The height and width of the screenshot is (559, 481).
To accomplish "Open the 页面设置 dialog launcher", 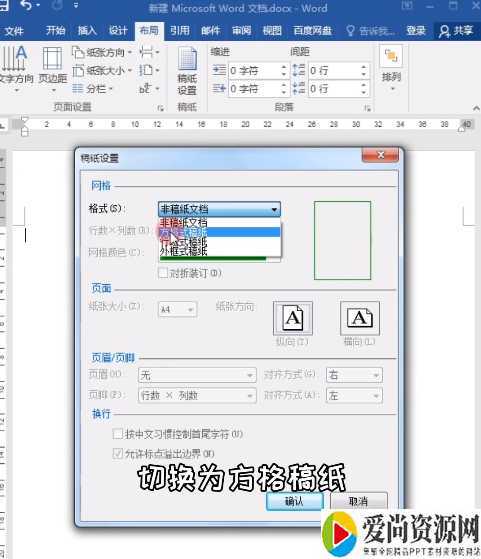I will [160, 108].
